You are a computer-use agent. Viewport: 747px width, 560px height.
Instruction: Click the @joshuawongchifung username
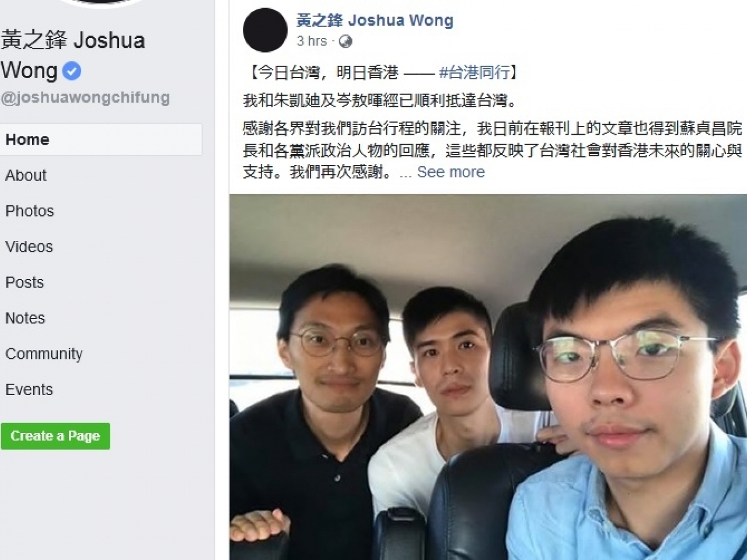[x=85, y=97]
